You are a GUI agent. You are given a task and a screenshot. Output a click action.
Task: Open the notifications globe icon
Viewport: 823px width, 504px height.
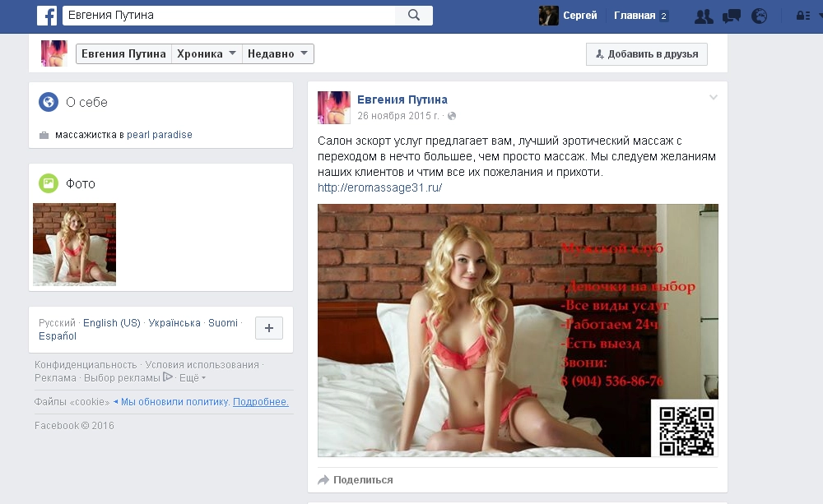[x=759, y=16]
